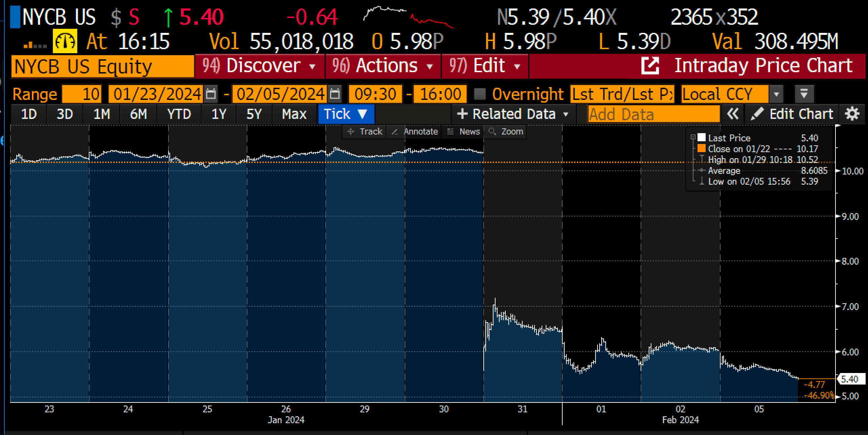
Task: Open the start date calendar picker icon
Action: (211, 94)
